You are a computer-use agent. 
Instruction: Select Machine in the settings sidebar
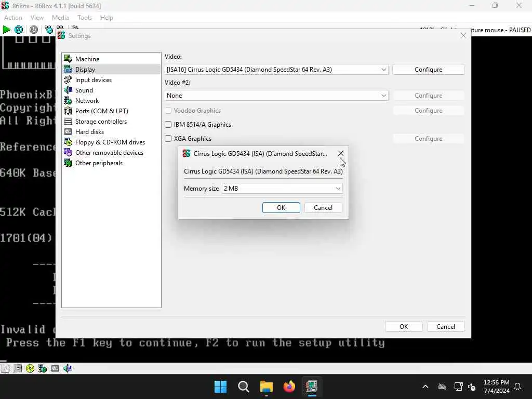click(x=111, y=59)
